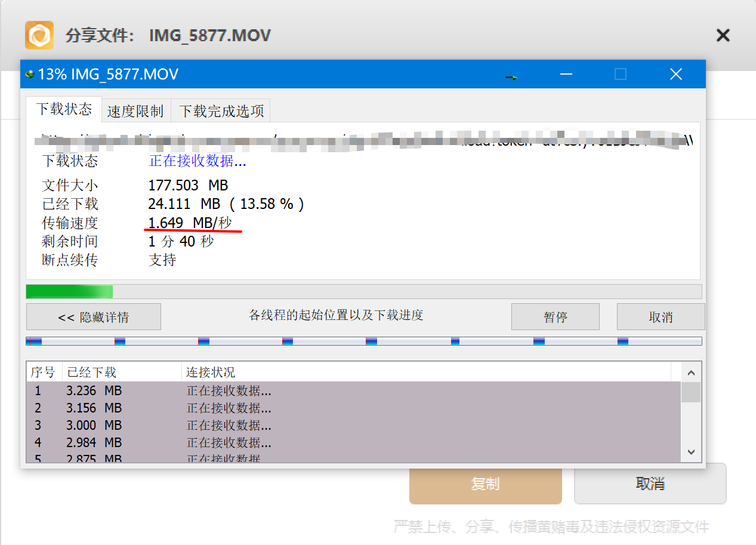Click the 复制 button in share dialog
Screen dimensions: 756x545
tap(486, 484)
